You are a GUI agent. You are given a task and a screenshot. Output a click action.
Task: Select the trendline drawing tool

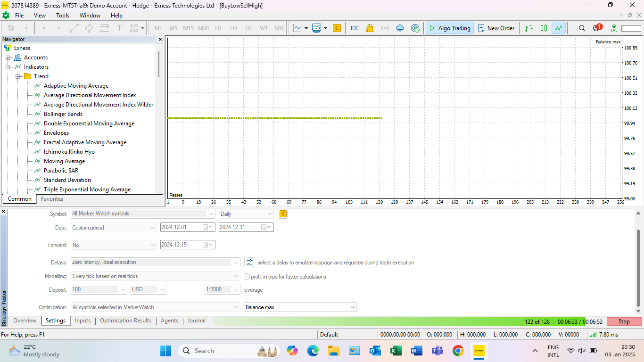tap(74, 28)
